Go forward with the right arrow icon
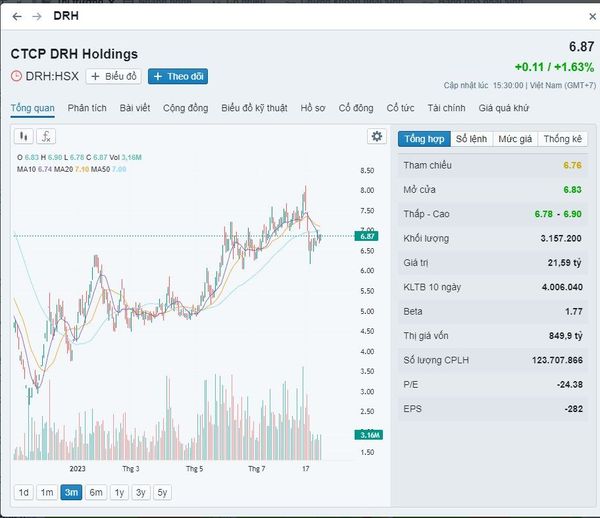600x518 pixels. click(x=37, y=16)
